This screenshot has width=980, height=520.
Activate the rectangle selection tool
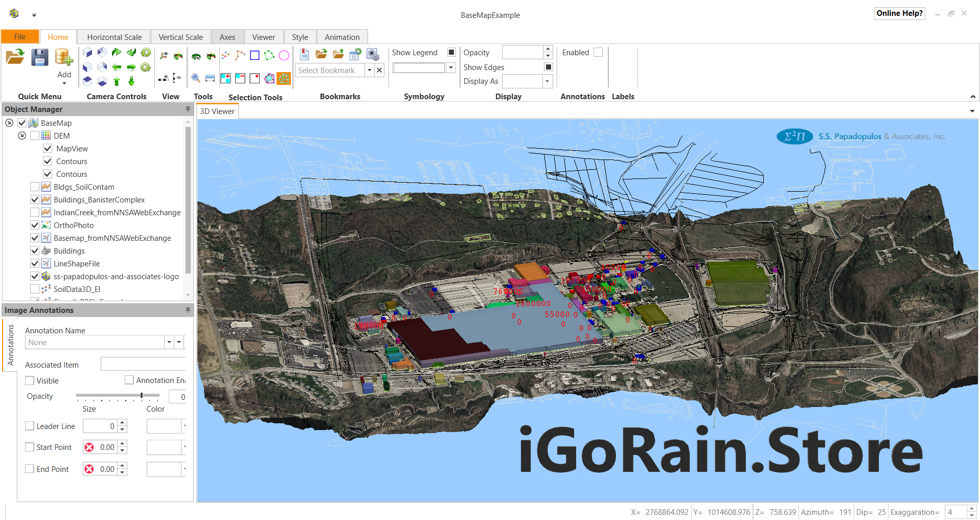(255, 55)
